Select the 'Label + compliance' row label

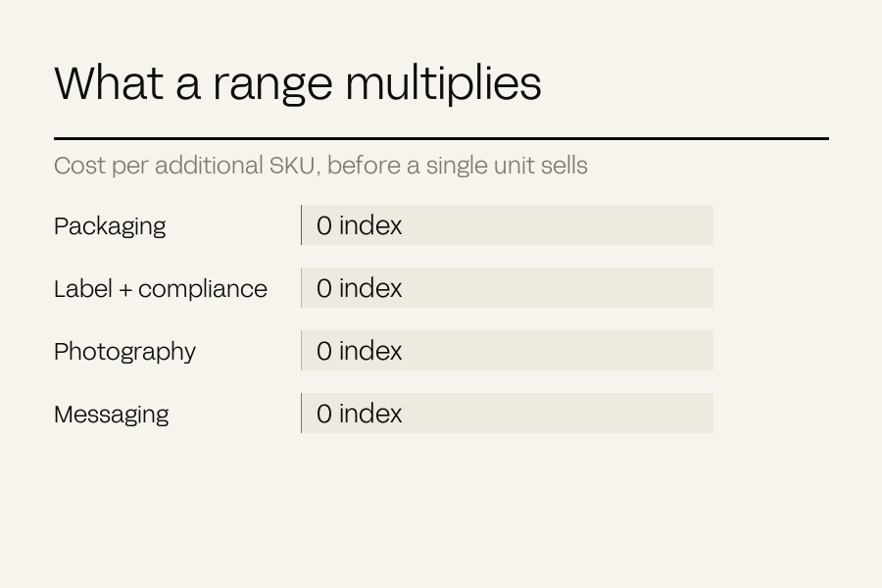tap(161, 289)
